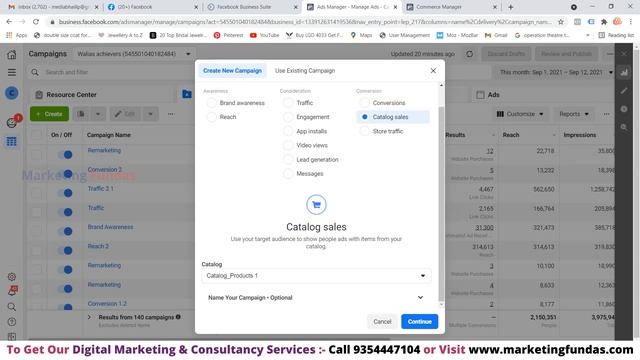The width and height of the screenshot is (640, 360).
Task: Click the browser reload button
Action: click(36, 22)
